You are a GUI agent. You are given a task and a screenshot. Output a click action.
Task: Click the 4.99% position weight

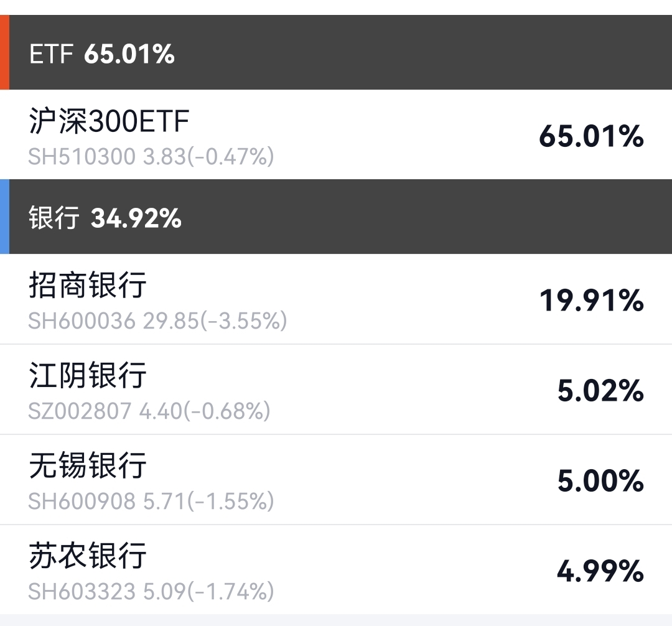tap(600, 571)
